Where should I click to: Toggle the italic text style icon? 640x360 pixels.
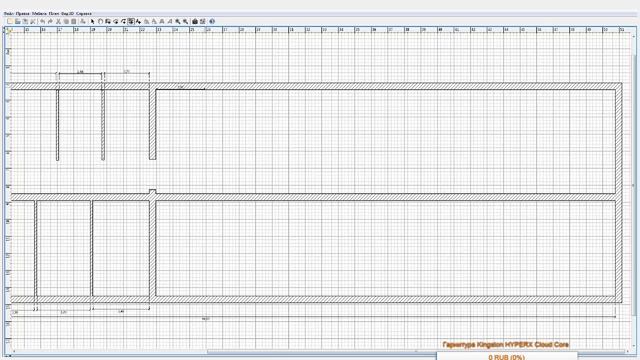[x=170, y=21]
